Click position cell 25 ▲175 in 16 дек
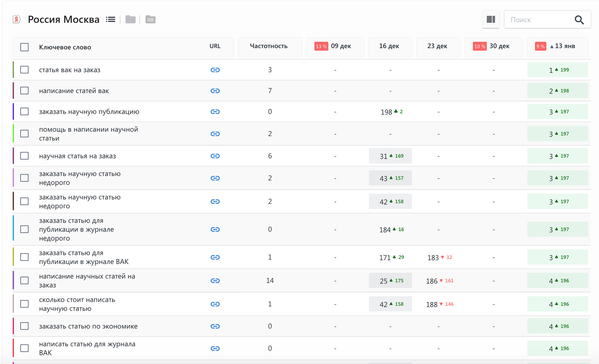Image resolution: width=599 pixels, height=364 pixels. 390,280
